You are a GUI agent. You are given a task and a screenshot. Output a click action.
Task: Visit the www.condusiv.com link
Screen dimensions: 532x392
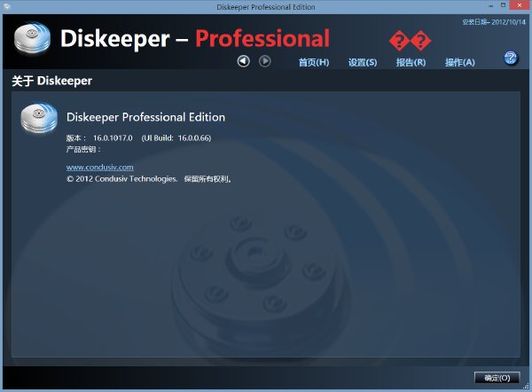click(x=99, y=168)
